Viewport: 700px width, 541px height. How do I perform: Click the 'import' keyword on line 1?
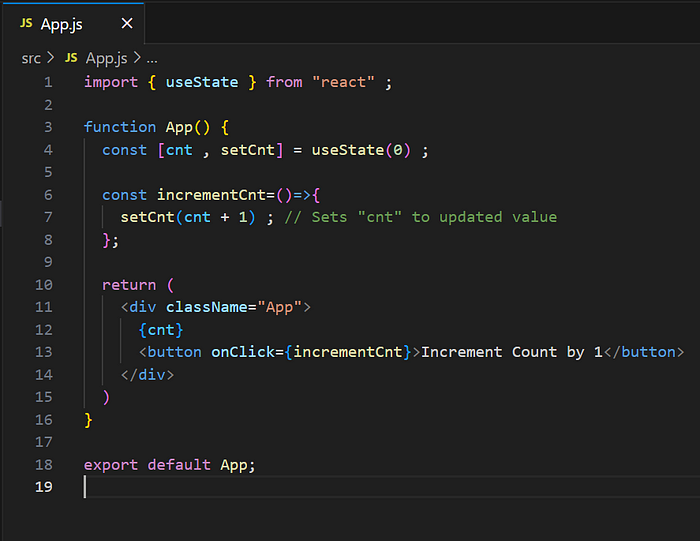coord(111,83)
